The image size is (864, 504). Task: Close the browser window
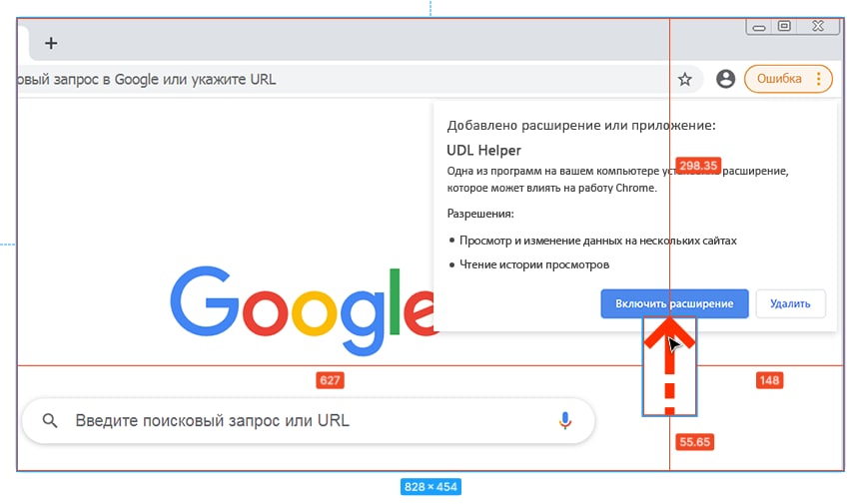pyautogui.click(x=818, y=26)
